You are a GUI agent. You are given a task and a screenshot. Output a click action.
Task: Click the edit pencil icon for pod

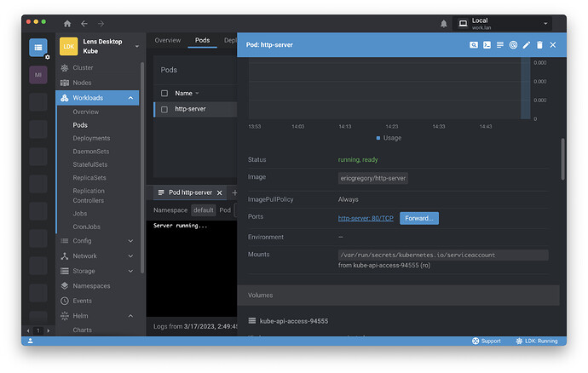[x=526, y=44]
